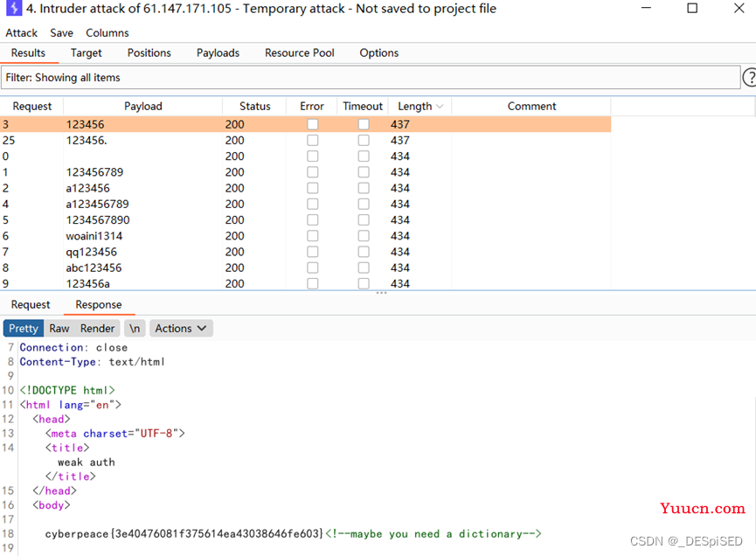756x556 pixels.
Task: Switch to the Resource Pool tab
Action: [300, 53]
